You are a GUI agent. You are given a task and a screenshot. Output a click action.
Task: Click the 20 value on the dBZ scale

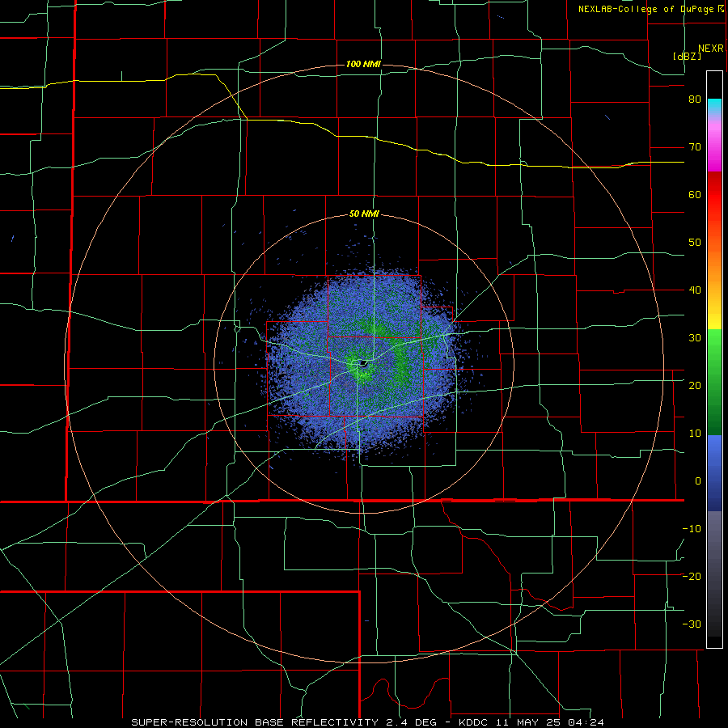695,386
